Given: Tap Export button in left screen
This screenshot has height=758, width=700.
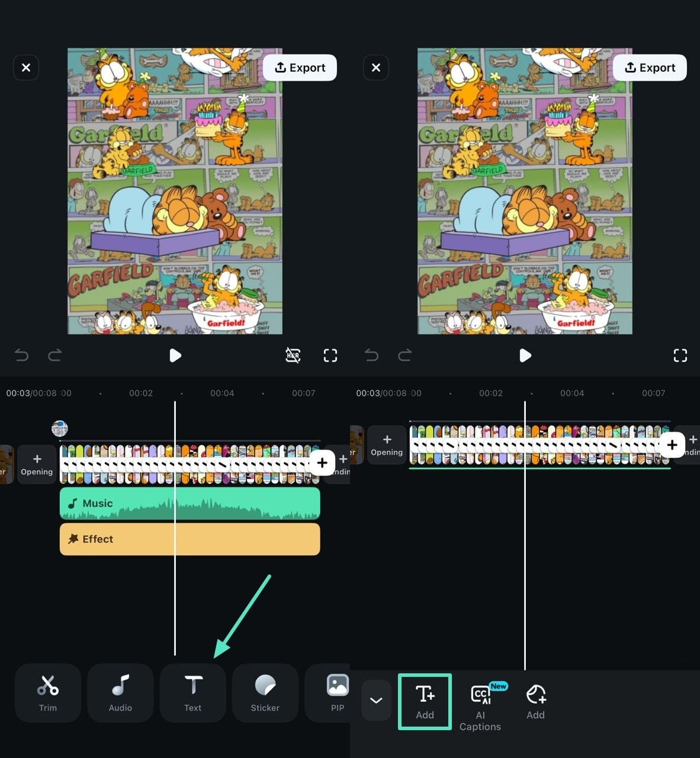Looking at the screenshot, I should click(300, 68).
